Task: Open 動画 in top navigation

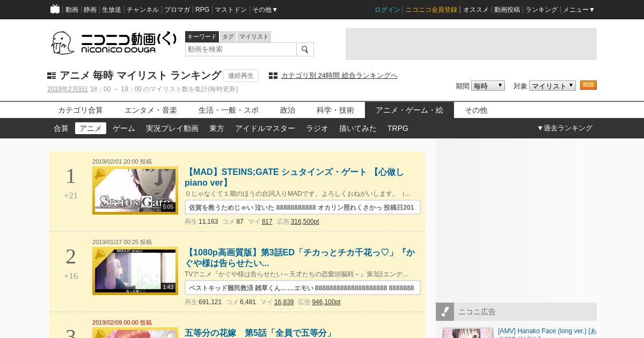Action: (x=72, y=10)
